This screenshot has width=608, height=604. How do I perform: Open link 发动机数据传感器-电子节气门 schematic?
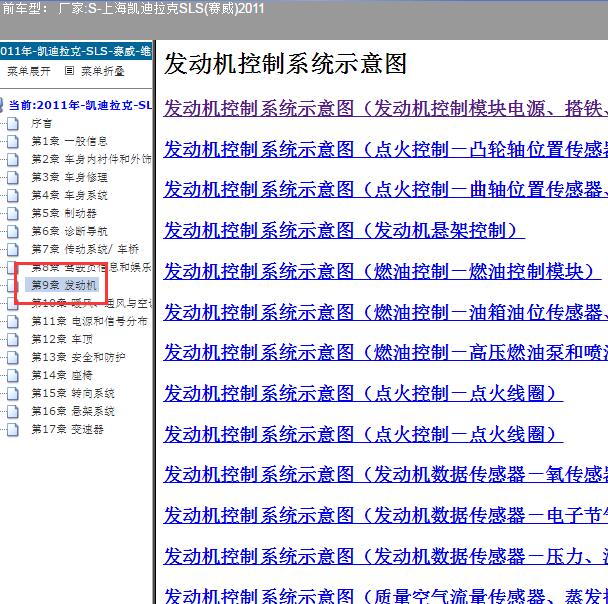pyautogui.click(x=385, y=516)
